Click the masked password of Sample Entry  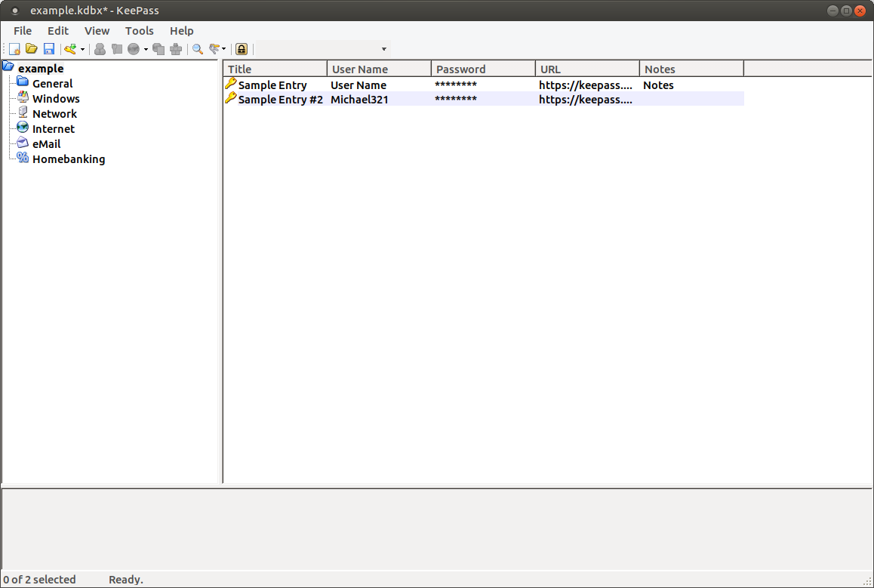pyautogui.click(x=456, y=85)
